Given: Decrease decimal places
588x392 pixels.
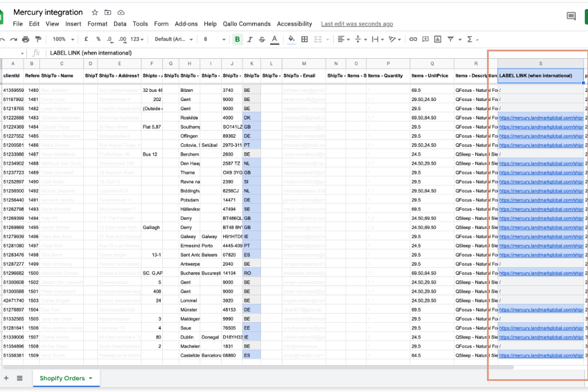Looking at the screenshot, I should [110, 39].
